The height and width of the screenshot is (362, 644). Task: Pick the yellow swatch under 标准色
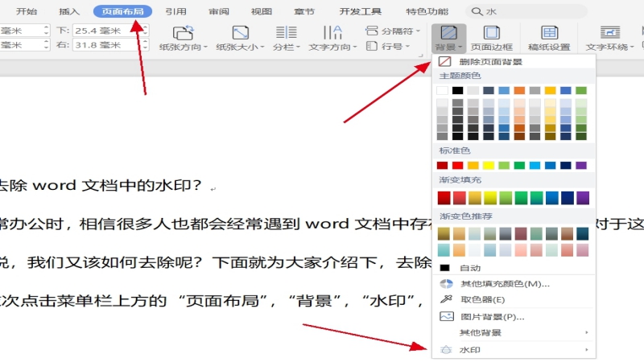489,165
